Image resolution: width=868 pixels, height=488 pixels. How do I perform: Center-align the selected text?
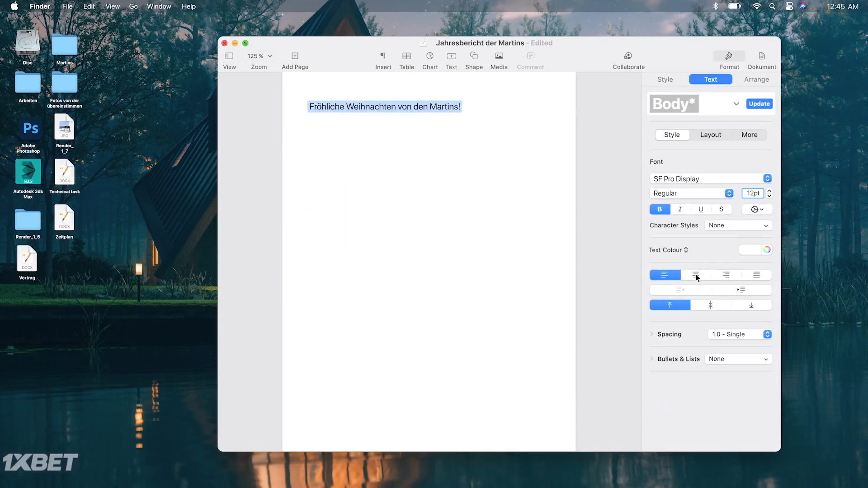coord(695,275)
